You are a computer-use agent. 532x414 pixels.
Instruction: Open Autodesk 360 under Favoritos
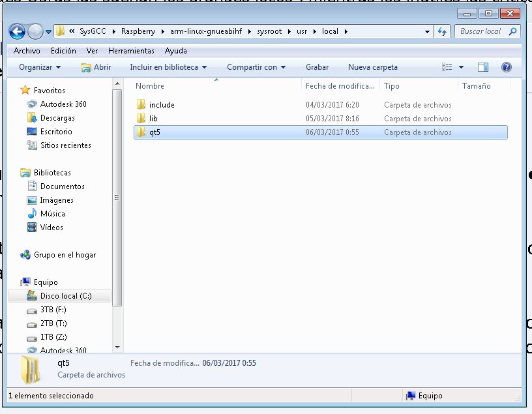coord(63,104)
